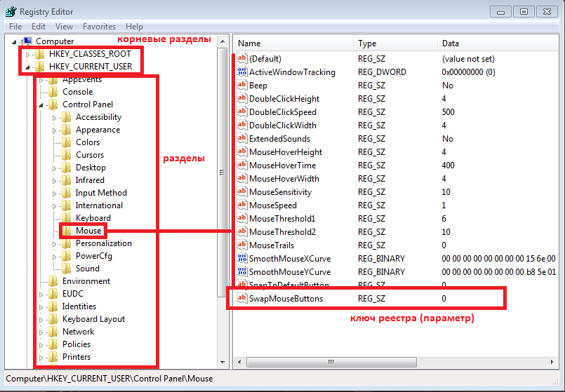Expand the Network key arrow
Image resolution: width=565 pixels, height=392 pixels.
point(41,332)
